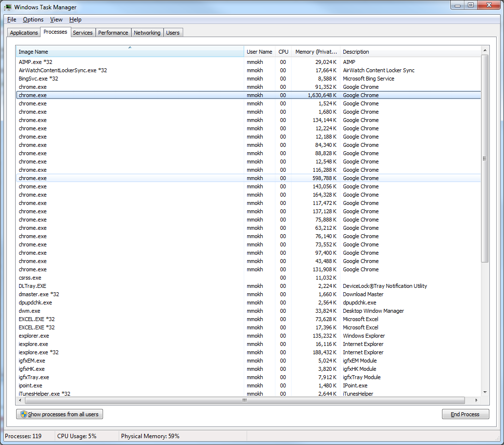Click the 143,056 K memory value

coord(324,186)
